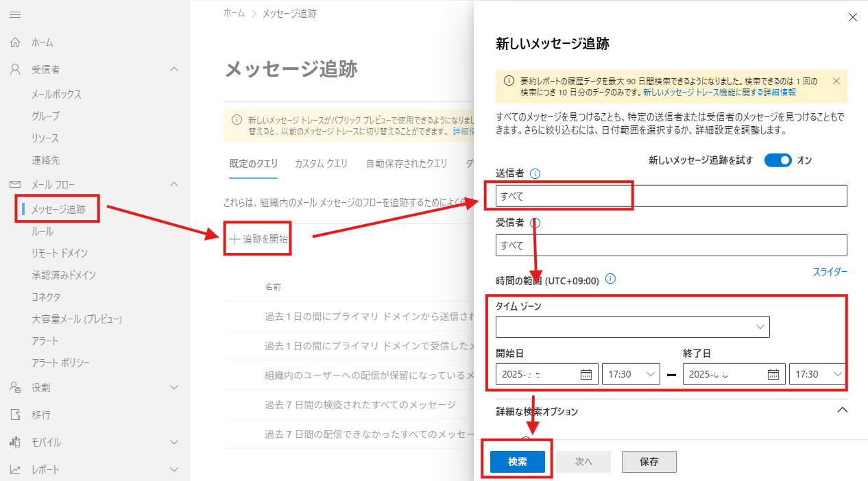The width and height of the screenshot is (868, 481).
Task: Click the Home house icon in sidebar
Action: click(x=15, y=42)
